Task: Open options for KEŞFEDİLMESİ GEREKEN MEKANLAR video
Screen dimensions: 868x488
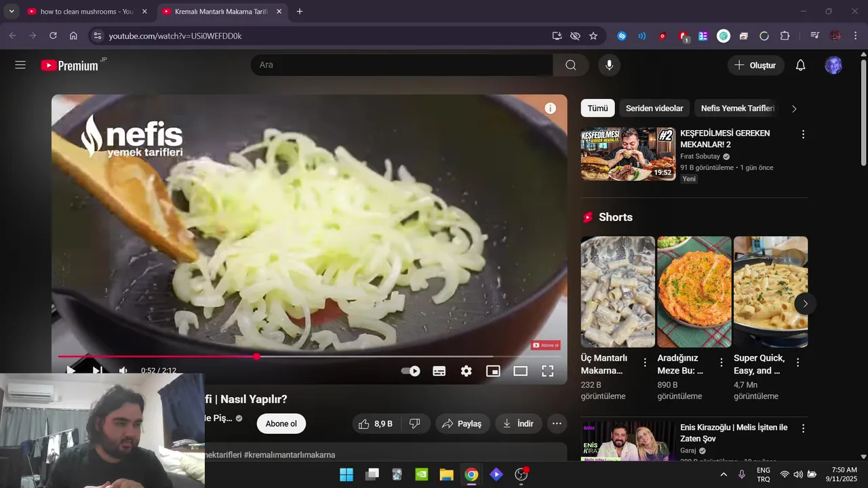Action: pos(803,134)
